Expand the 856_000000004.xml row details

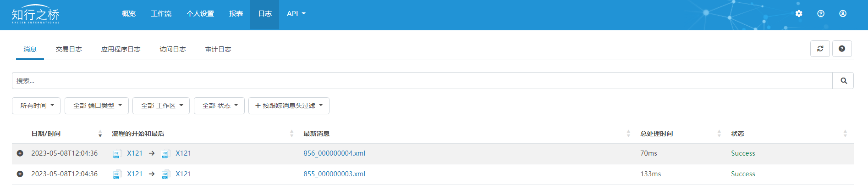tap(20, 153)
